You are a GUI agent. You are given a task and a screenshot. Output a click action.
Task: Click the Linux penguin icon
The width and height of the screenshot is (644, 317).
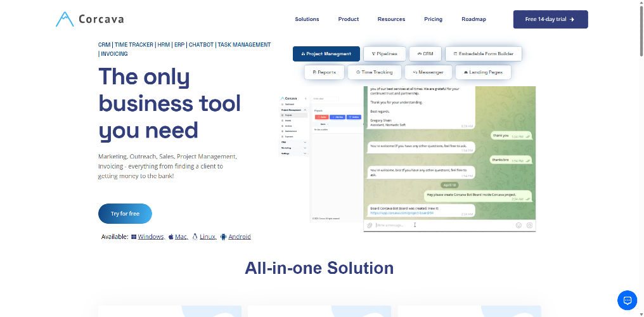pyautogui.click(x=195, y=237)
